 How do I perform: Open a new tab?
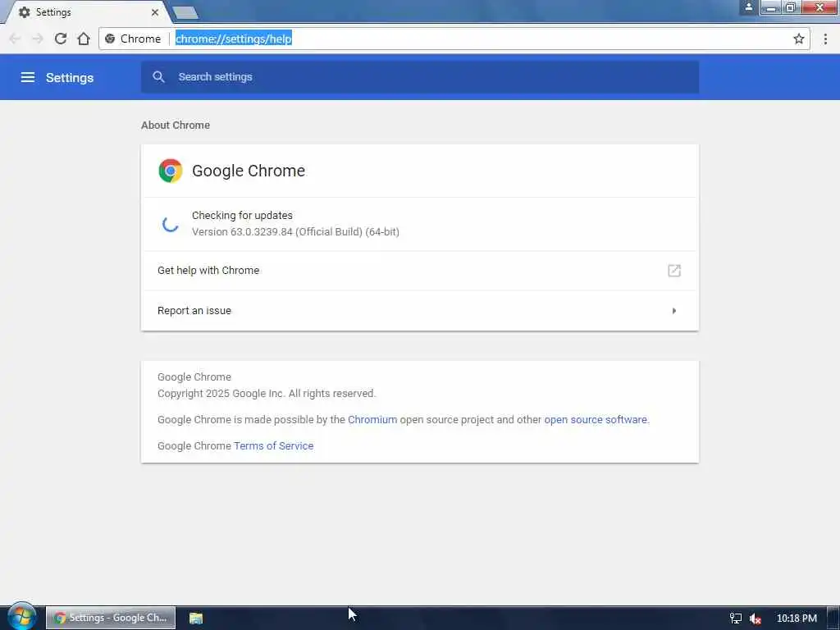pos(185,12)
